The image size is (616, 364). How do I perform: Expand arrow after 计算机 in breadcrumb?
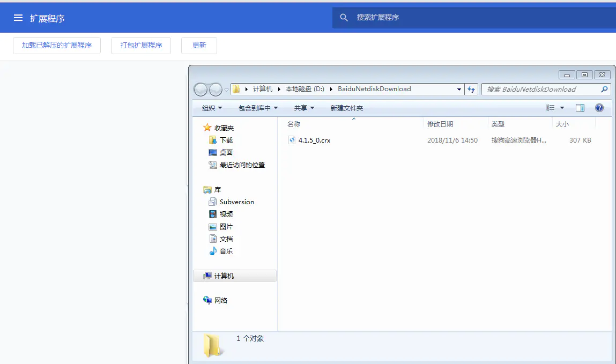tap(279, 89)
